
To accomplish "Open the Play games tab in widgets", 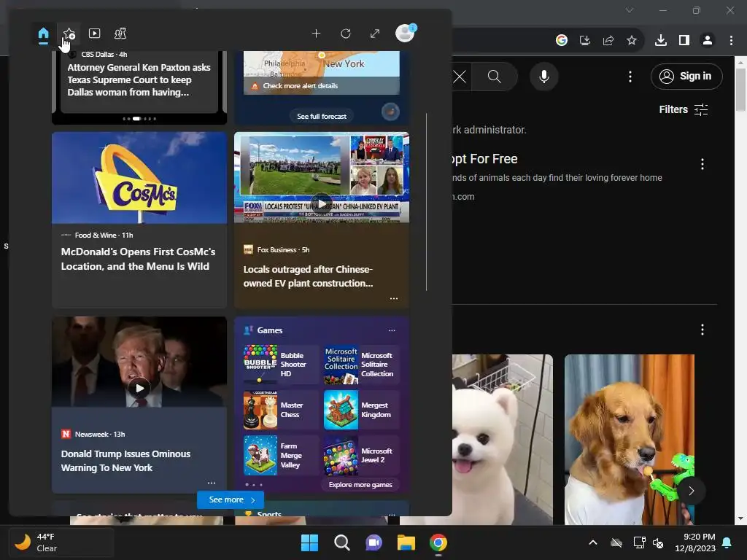I will [120, 34].
